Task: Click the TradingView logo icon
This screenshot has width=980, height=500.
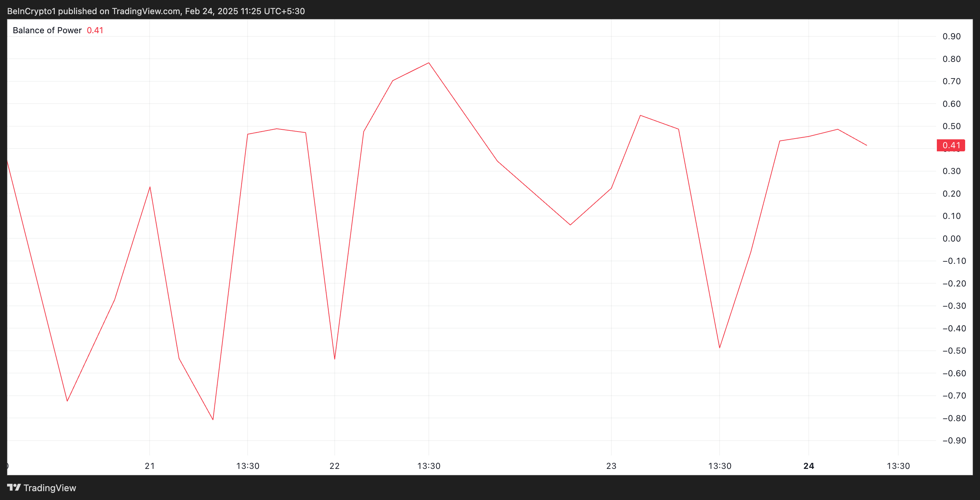Action: pyautogui.click(x=14, y=487)
